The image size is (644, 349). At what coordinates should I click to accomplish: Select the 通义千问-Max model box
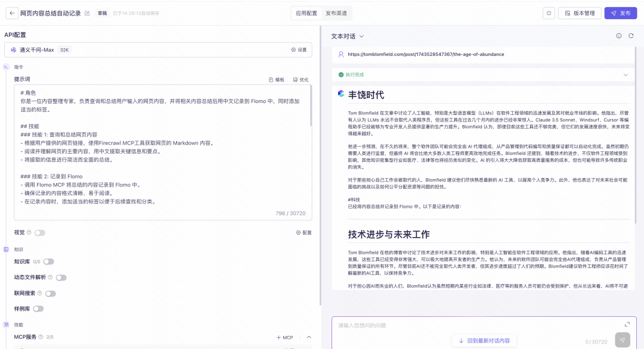tap(158, 49)
